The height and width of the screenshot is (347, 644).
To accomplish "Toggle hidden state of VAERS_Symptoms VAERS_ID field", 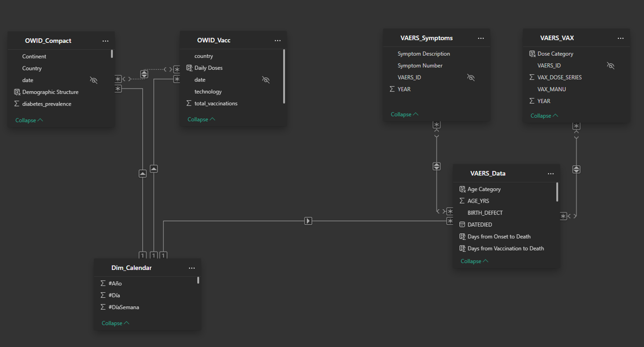I will 471,77.
